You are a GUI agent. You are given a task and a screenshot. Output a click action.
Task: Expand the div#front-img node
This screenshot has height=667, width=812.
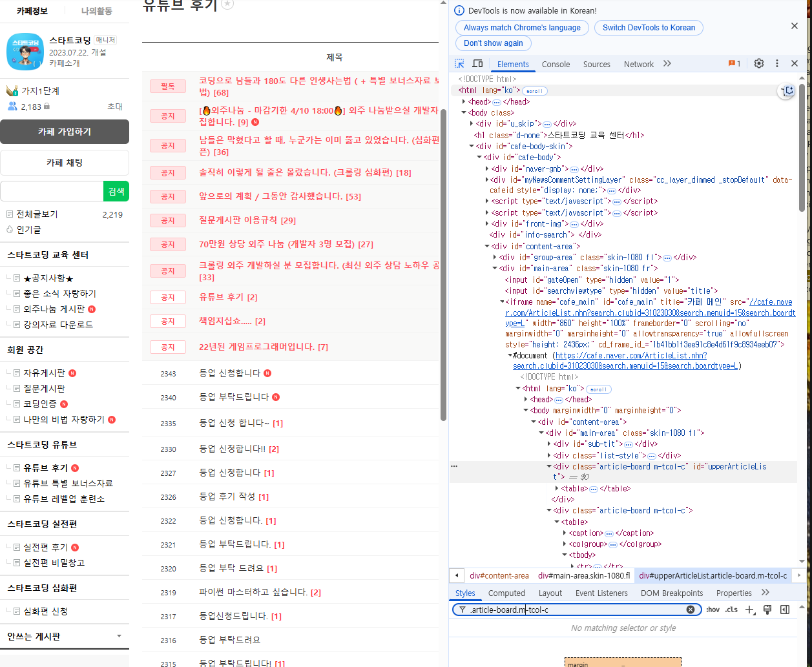tap(487, 224)
